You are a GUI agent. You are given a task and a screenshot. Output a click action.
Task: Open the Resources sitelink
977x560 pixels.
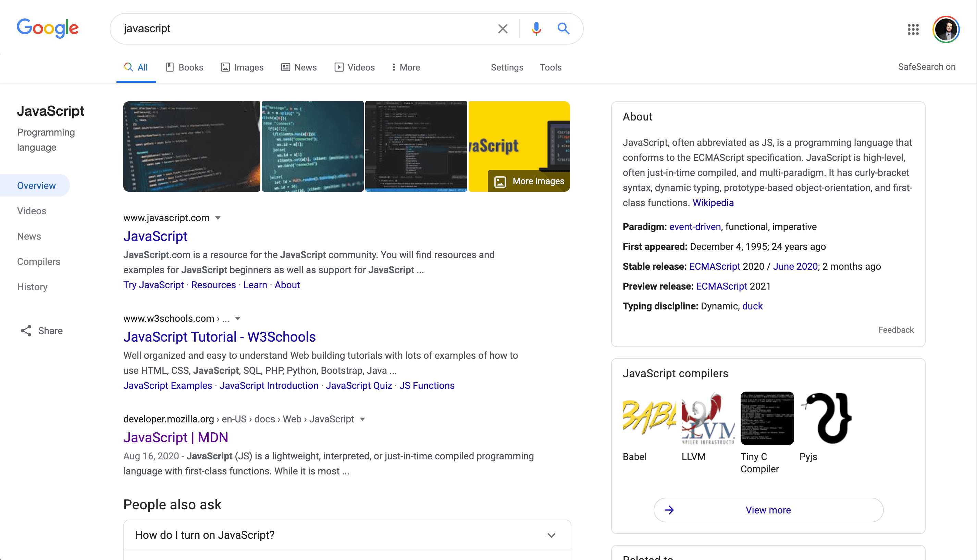point(213,285)
